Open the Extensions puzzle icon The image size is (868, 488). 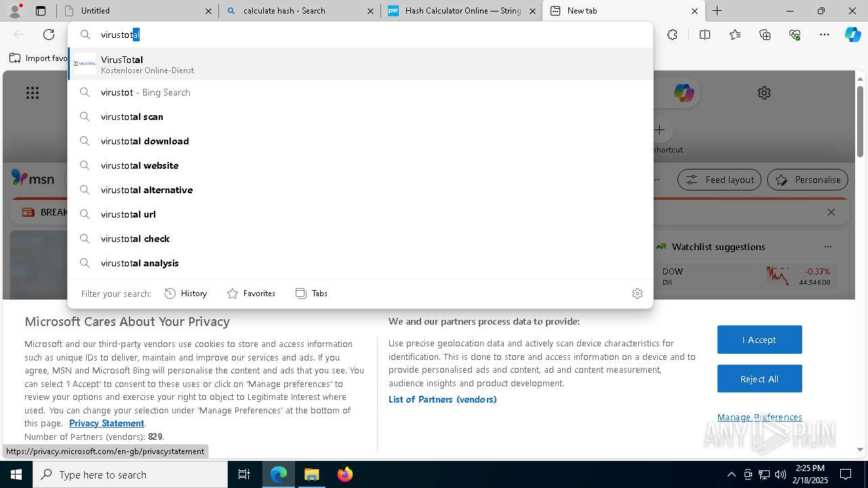(672, 35)
